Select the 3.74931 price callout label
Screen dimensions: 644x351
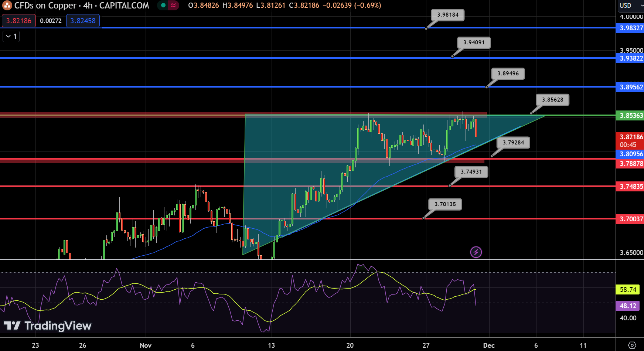pyautogui.click(x=471, y=172)
